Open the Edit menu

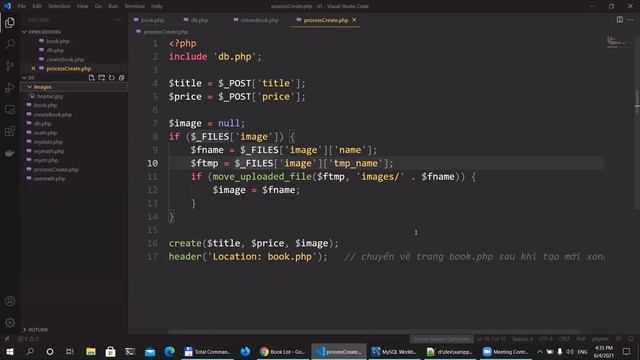click(x=37, y=6)
